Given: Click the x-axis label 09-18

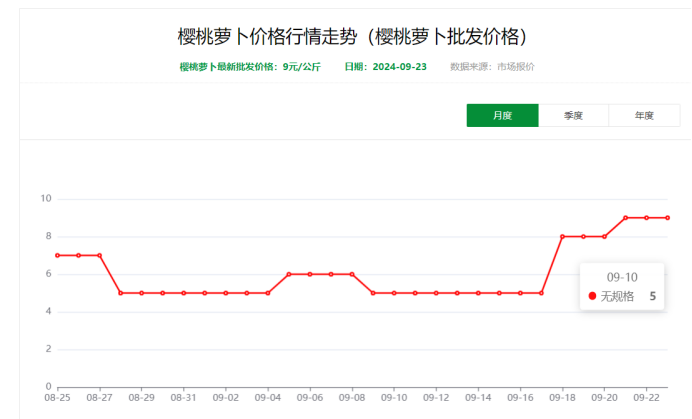Looking at the screenshot, I should (562, 398).
